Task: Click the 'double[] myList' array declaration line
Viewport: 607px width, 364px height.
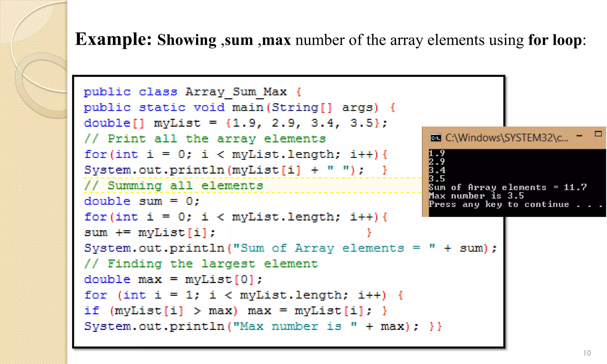Action: tap(236, 123)
